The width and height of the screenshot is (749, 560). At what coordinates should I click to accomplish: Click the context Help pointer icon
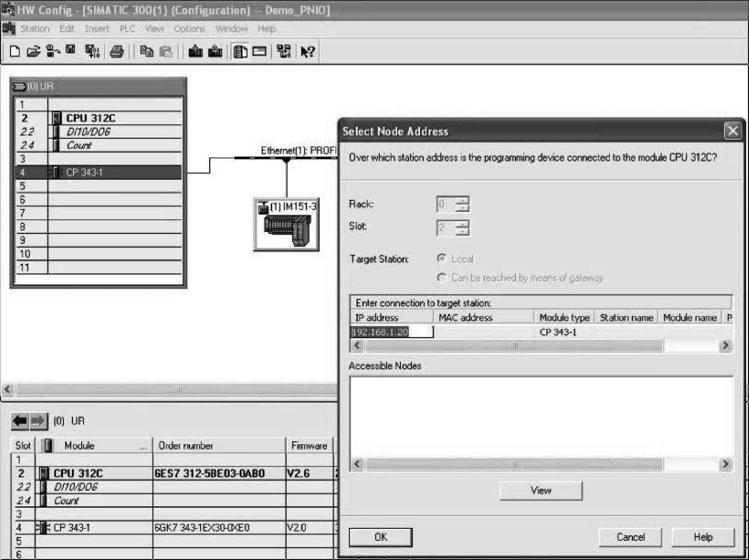307,51
